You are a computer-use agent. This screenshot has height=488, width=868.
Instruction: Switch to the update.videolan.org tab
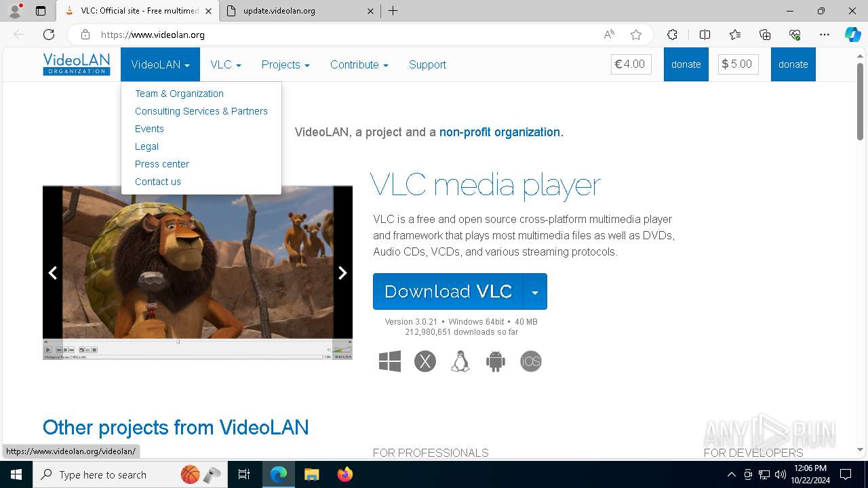(x=298, y=11)
